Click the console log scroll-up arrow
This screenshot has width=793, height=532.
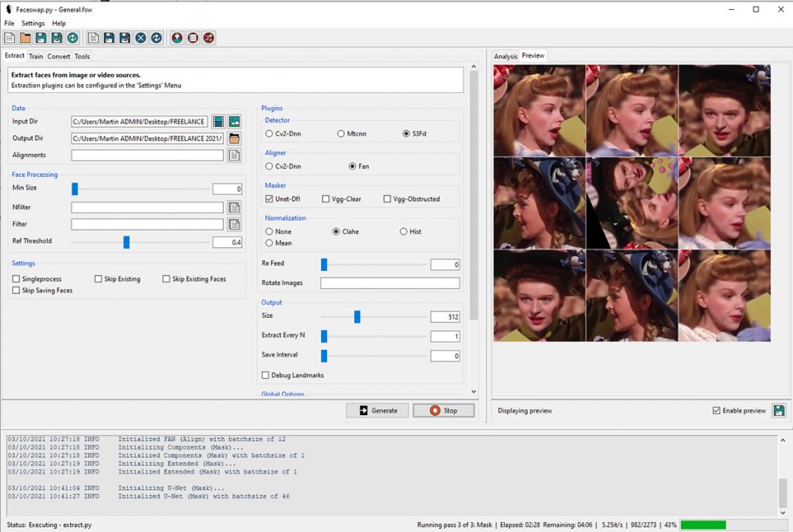pyautogui.click(x=783, y=440)
